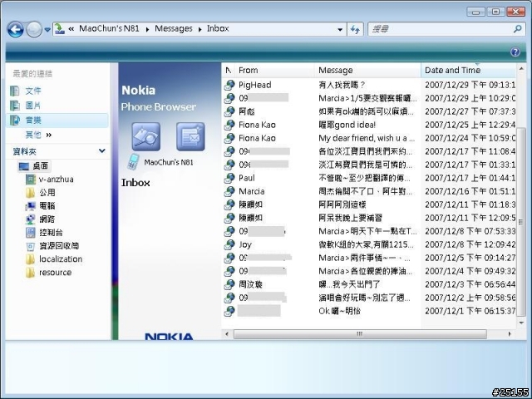Click the Nokia phone browser images icon
This screenshot has width=532, height=399.
coord(146,136)
